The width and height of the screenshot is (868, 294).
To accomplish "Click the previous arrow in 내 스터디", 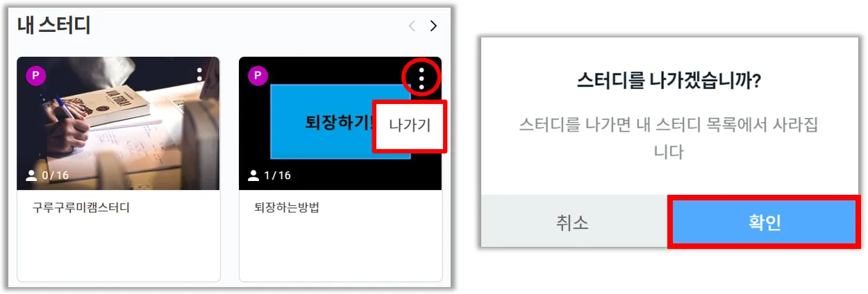I will coord(412,26).
